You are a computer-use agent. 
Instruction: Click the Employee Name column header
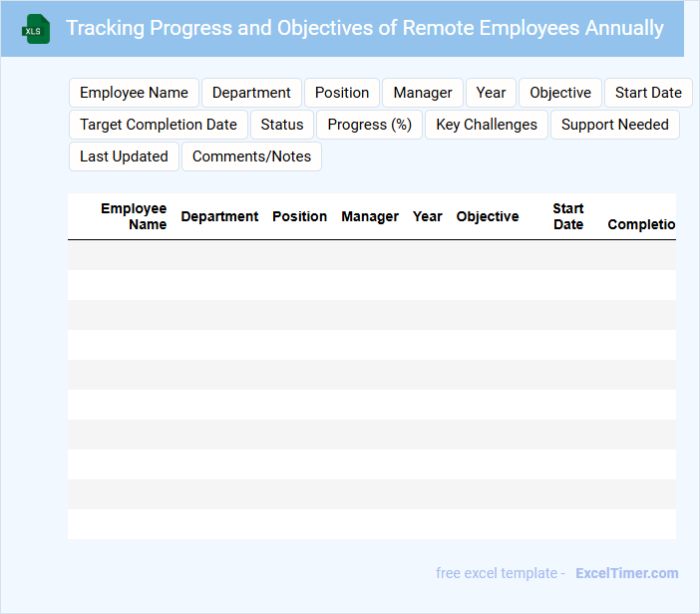click(134, 216)
